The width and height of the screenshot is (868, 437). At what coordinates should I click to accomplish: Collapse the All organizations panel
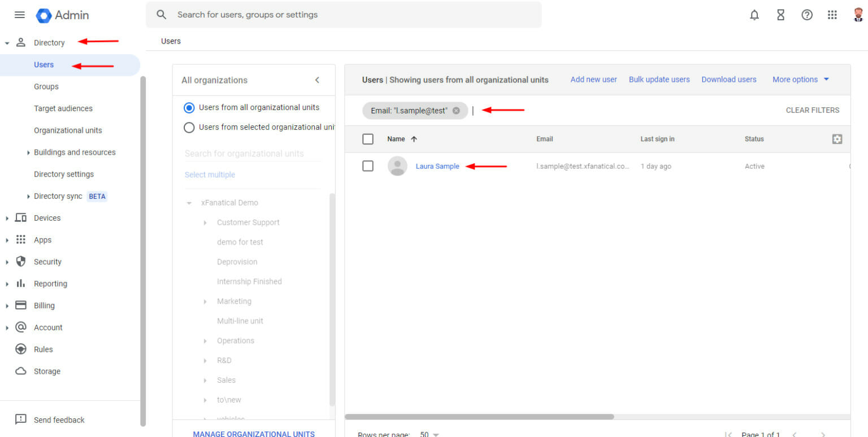[x=316, y=80]
